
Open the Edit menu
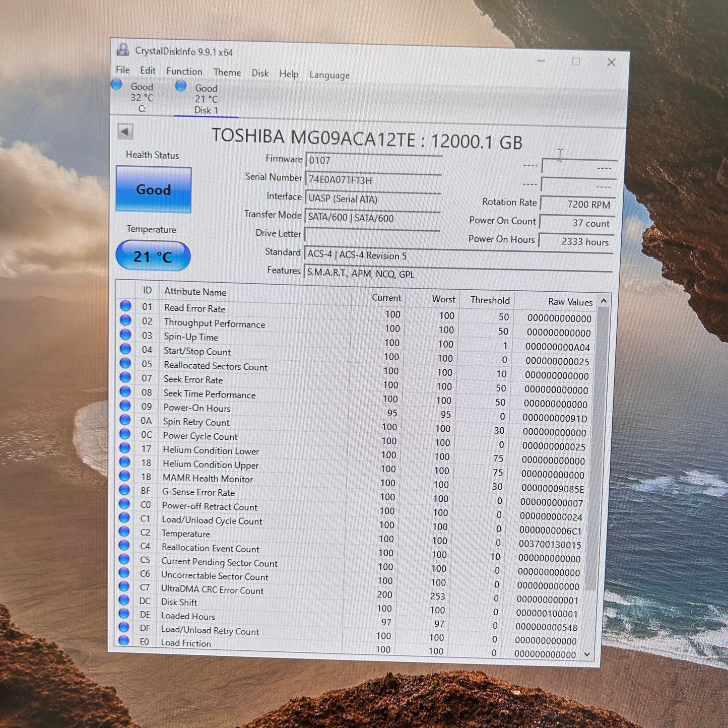tap(148, 71)
